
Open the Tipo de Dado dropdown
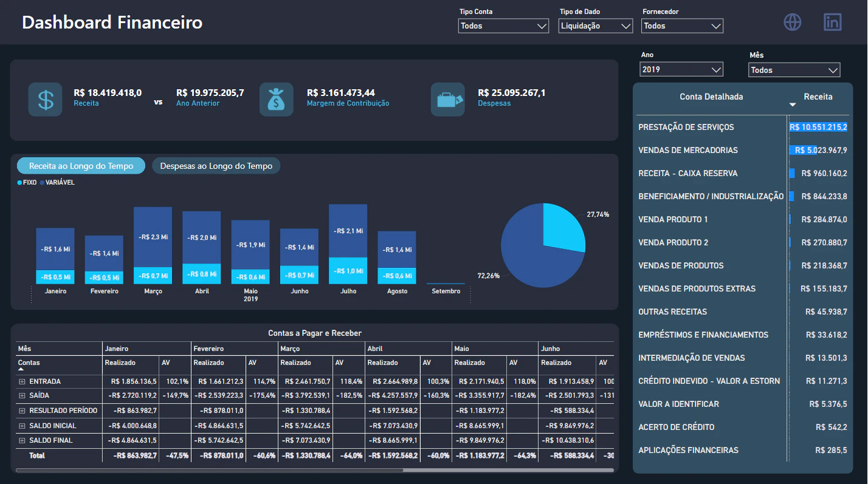(596, 26)
